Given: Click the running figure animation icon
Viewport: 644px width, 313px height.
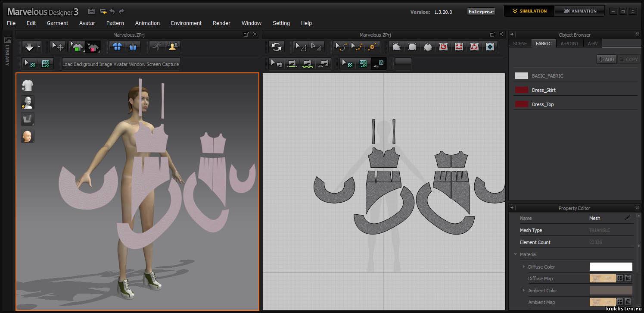Looking at the screenshot, I should [x=157, y=47].
